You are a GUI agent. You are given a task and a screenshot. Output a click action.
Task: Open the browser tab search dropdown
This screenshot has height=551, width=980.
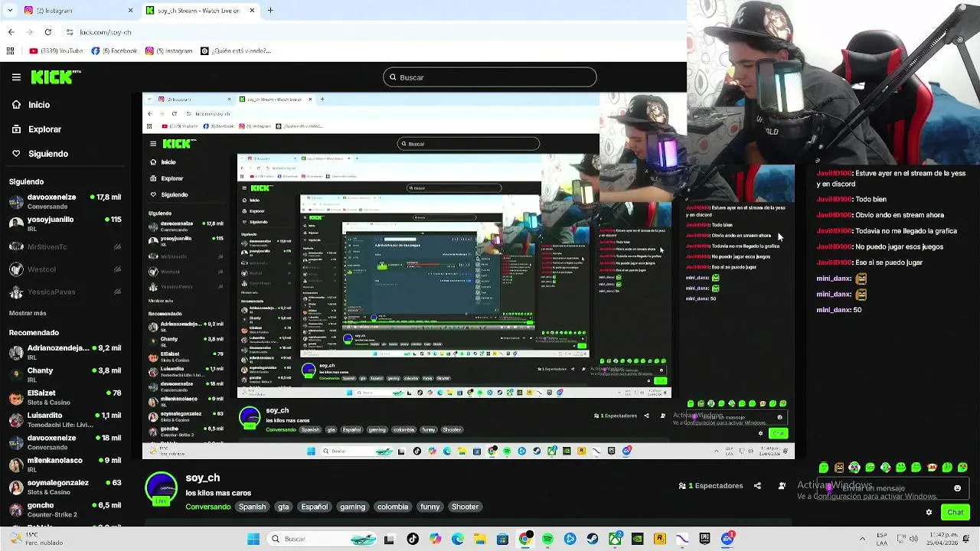[8, 11]
